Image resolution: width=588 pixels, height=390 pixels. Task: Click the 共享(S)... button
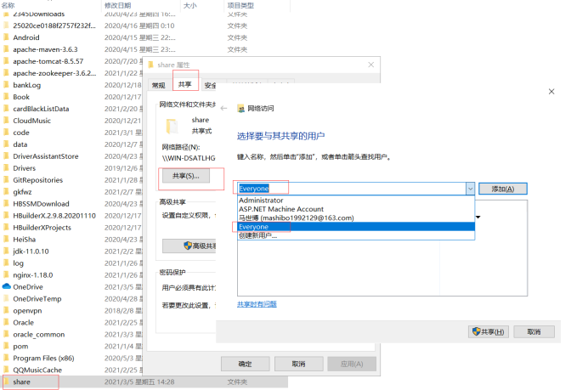[186, 176]
